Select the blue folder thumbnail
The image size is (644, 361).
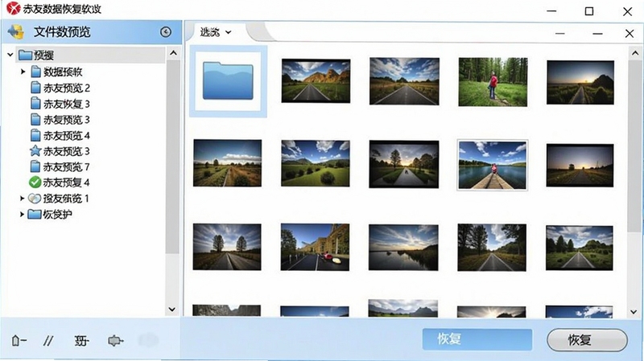228,81
